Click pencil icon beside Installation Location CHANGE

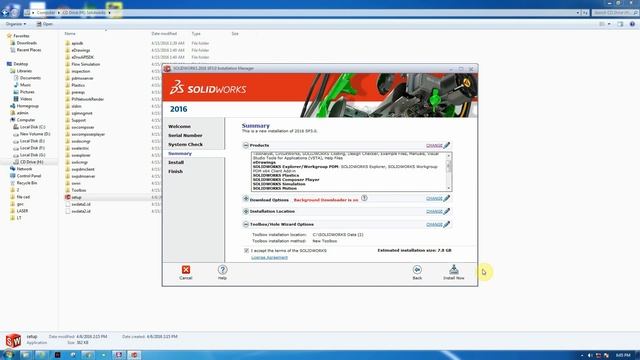pyautogui.click(x=447, y=211)
